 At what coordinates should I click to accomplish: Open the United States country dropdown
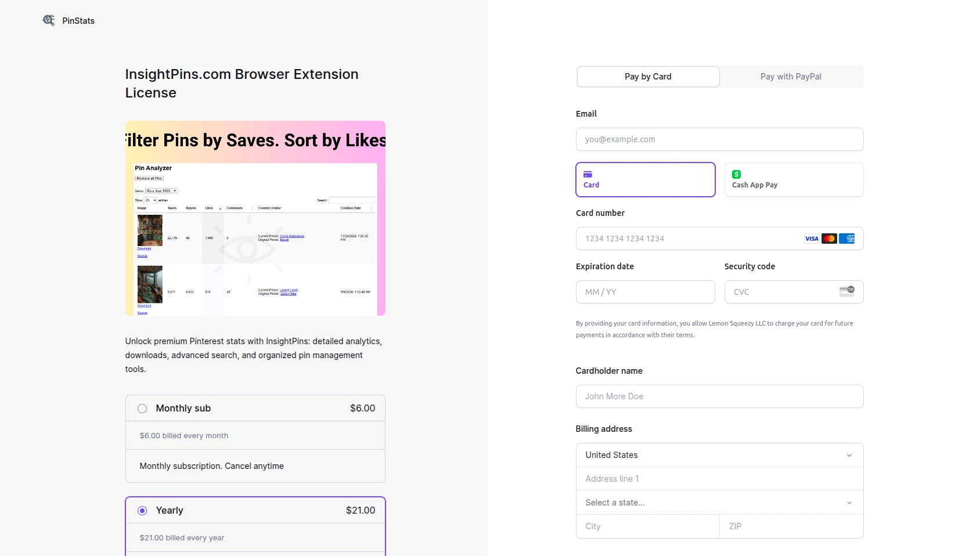point(719,455)
